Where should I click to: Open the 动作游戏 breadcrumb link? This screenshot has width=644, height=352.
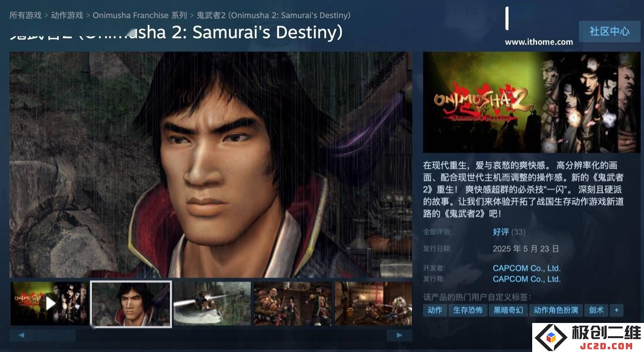tap(67, 15)
